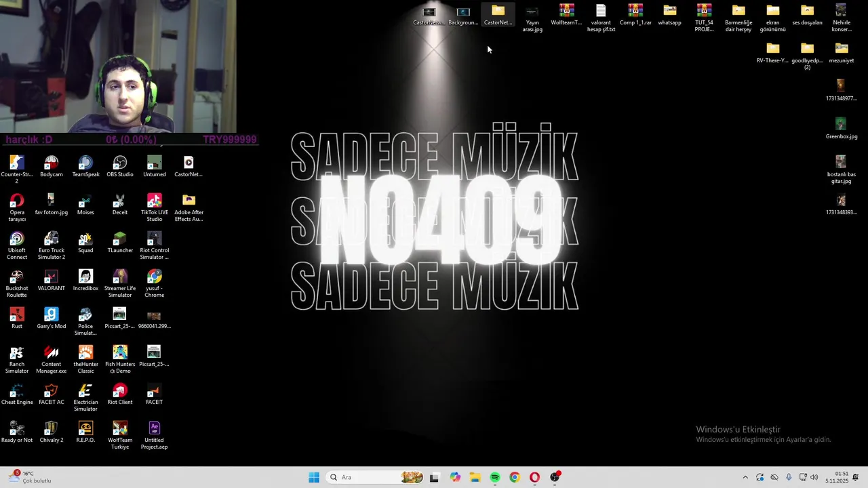Select the Police Simulator shortcut

(85, 321)
